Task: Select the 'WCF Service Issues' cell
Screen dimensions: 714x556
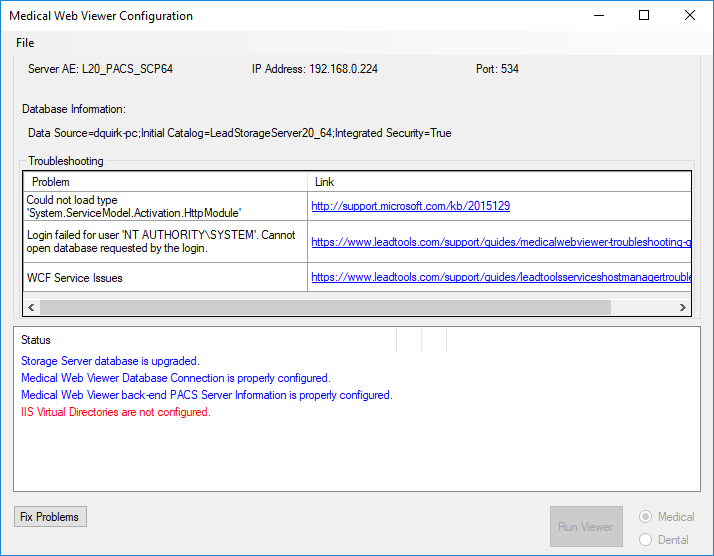Action: click(165, 277)
